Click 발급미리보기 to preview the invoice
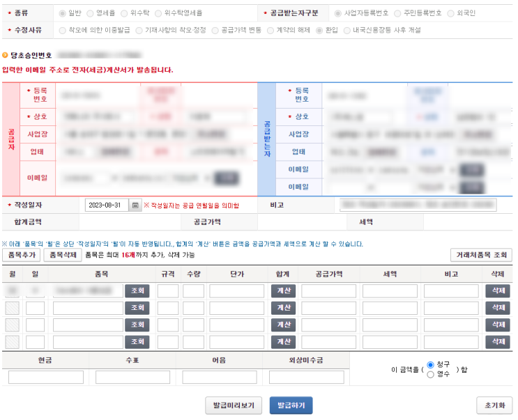 click(234, 405)
